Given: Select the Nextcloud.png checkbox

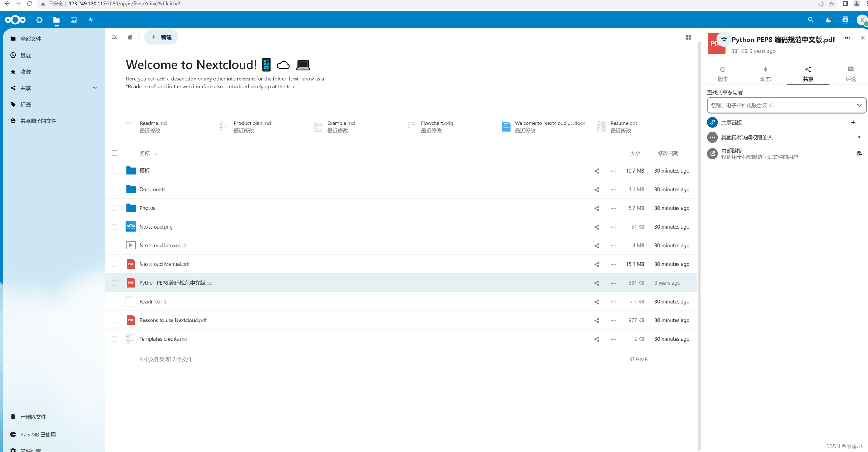Looking at the screenshot, I should click(115, 227).
